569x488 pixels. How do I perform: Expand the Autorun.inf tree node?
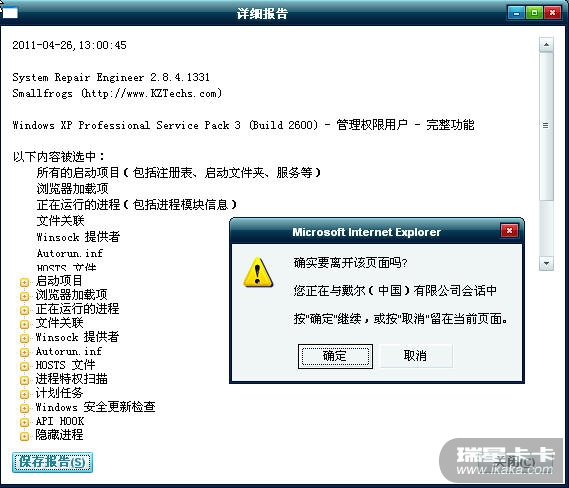coord(24,352)
